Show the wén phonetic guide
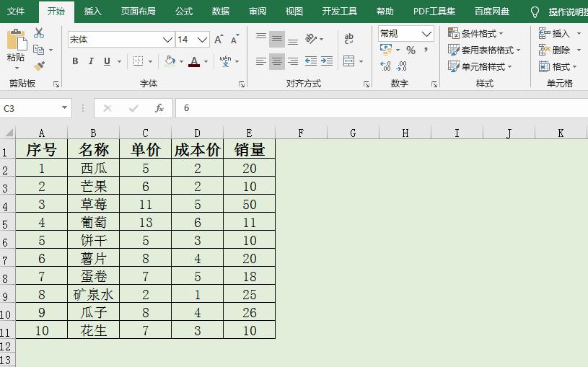This screenshot has width=588, height=367. pos(225,61)
